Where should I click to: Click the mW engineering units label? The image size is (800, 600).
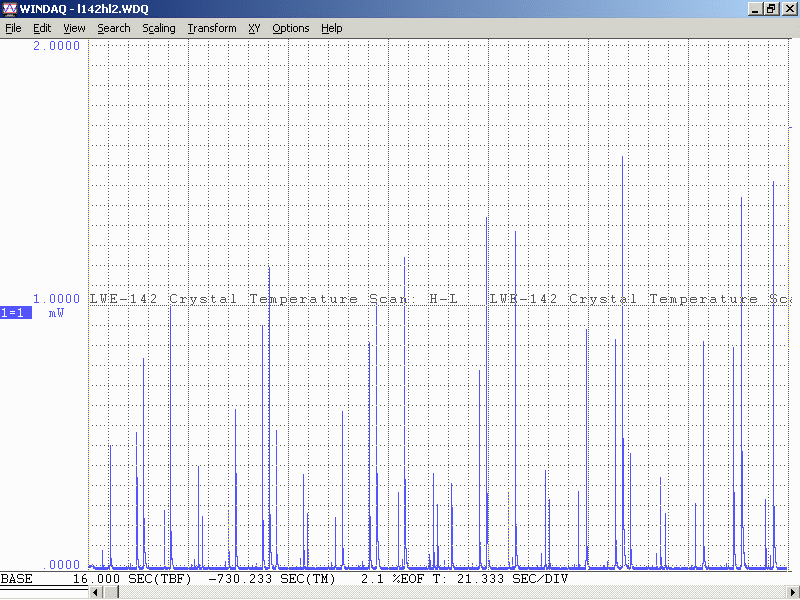[56, 313]
